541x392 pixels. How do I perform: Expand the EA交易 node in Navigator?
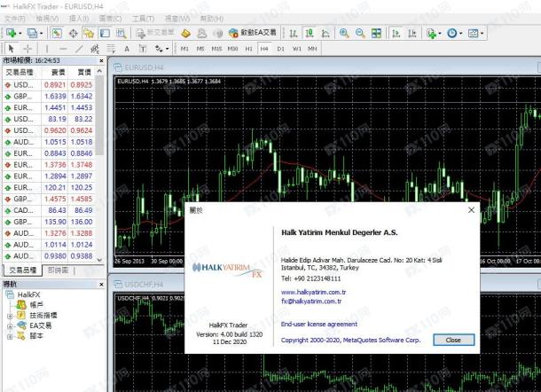(x=10, y=325)
